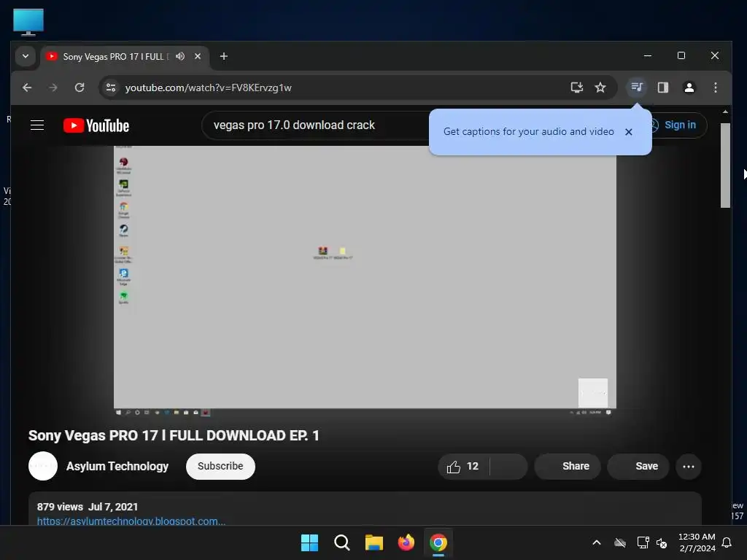Like the video with 12 likes
Viewport: 747px width, 560px height.
coord(463,467)
